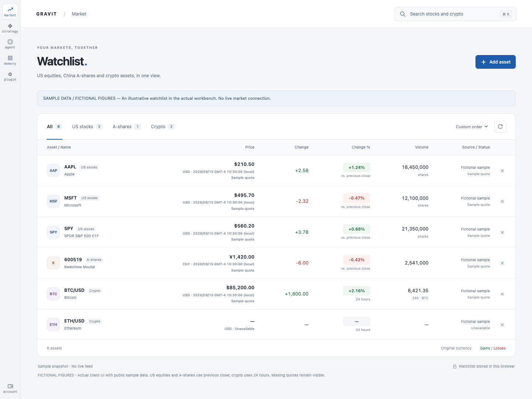Remove BTC/USD from the watchlist
532x399 pixels.
502,294
